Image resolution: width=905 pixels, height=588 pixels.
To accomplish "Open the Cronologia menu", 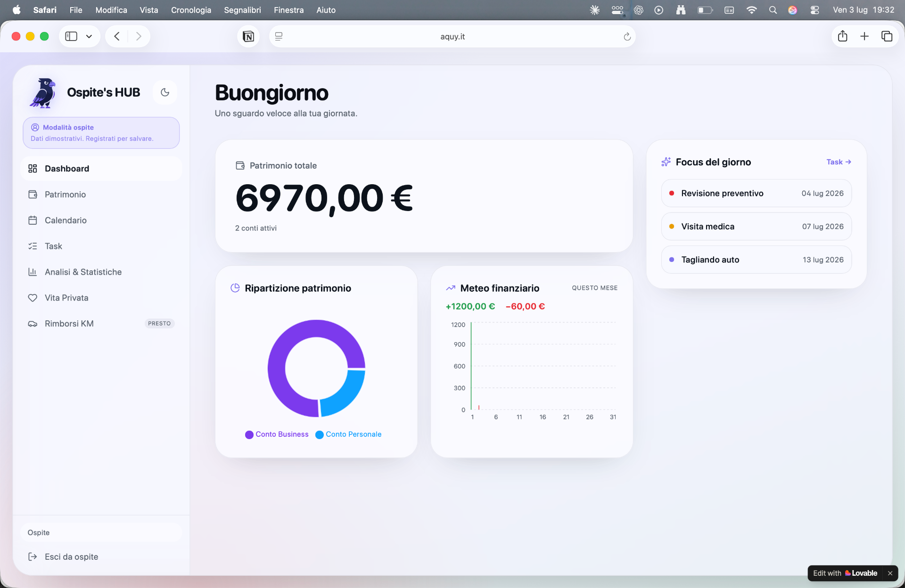I will pos(191,10).
